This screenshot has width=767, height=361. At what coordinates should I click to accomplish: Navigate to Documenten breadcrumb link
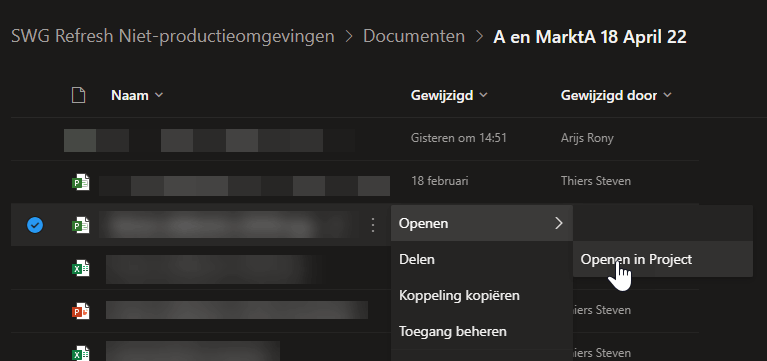pyautogui.click(x=414, y=36)
